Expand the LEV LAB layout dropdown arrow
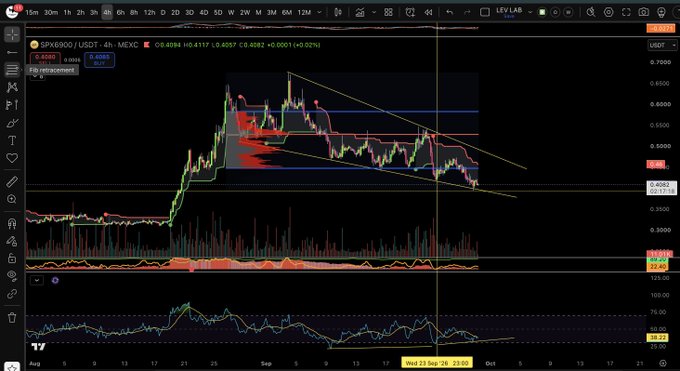The width and height of the screenshot is (680, 371). click(530, 12)
